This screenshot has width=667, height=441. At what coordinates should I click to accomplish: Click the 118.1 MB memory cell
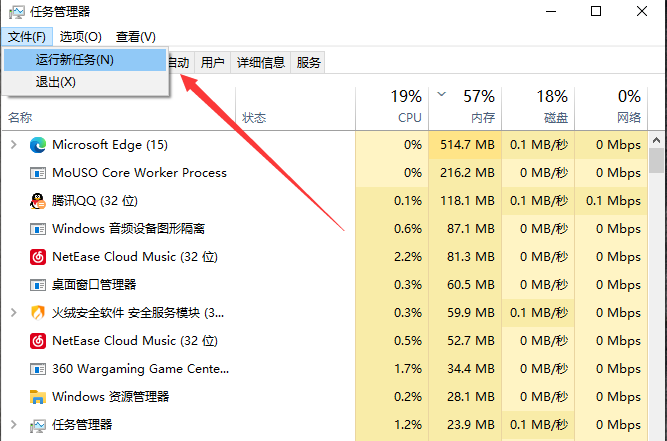tap(465, 201)
